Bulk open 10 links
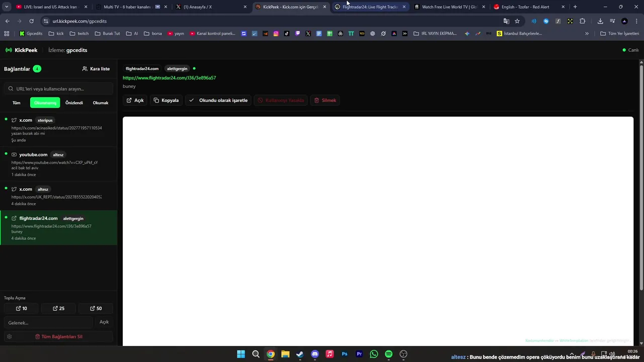Screen dimensions: 644x362 tap(21, 308)
